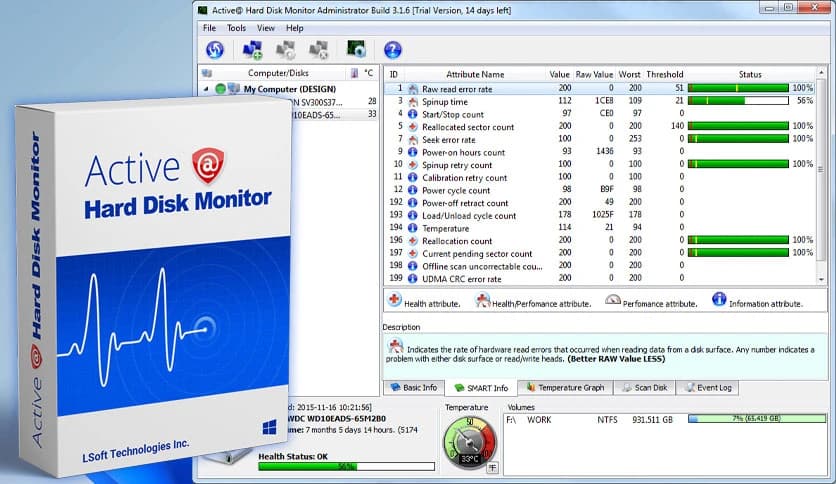Click the Spinup time 56% status bar
The image size is (836, 484).
(x=738, y=100)
